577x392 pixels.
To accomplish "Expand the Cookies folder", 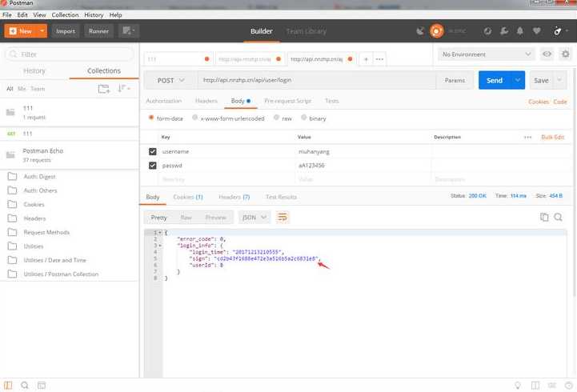I will pos(70,205).
